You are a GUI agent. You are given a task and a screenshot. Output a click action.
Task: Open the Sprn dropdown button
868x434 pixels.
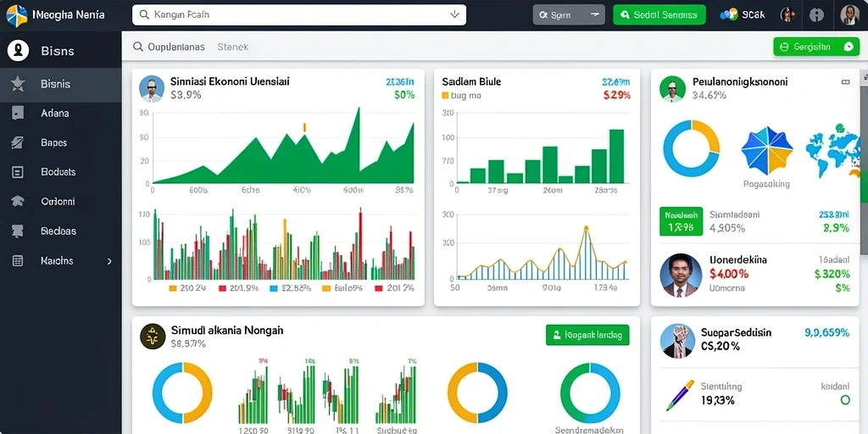pos(569,15)
